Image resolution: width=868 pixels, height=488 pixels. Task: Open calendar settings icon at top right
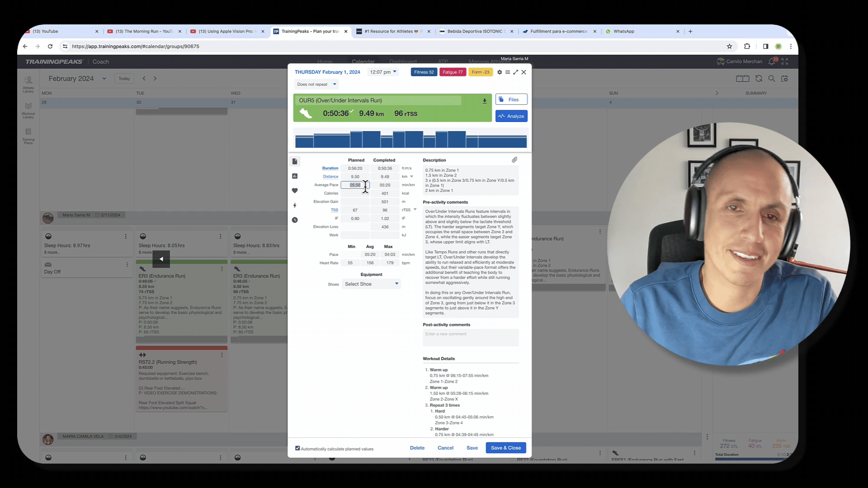point(785,79)
